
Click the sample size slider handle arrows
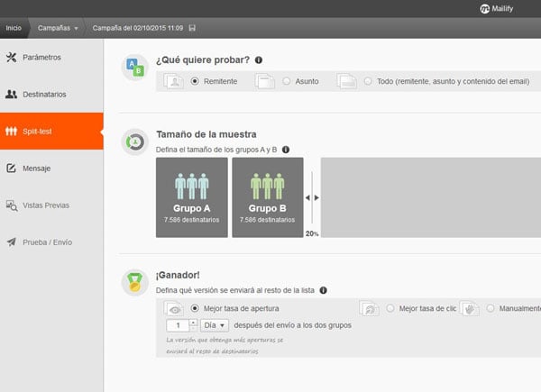point(312,197)
